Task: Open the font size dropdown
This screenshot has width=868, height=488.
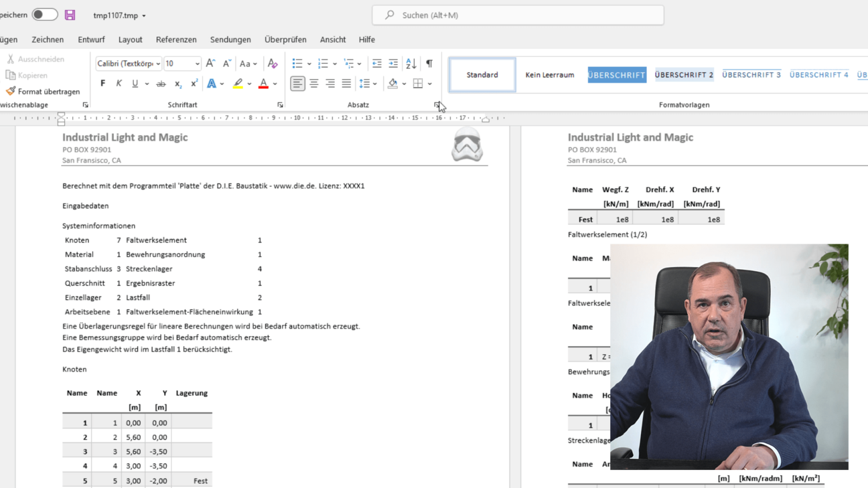Action: [x=197, y=64]
